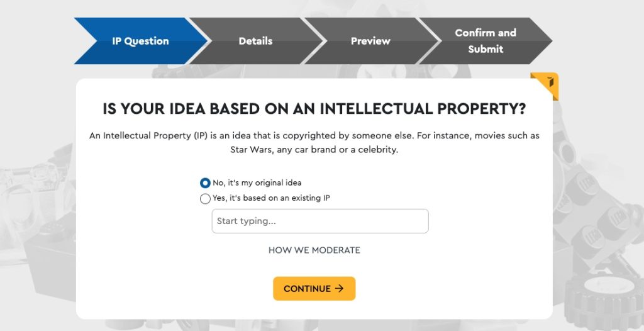Switch to the Preview step
The height and width of the screenshot is (331, 644).
[370, 42]
